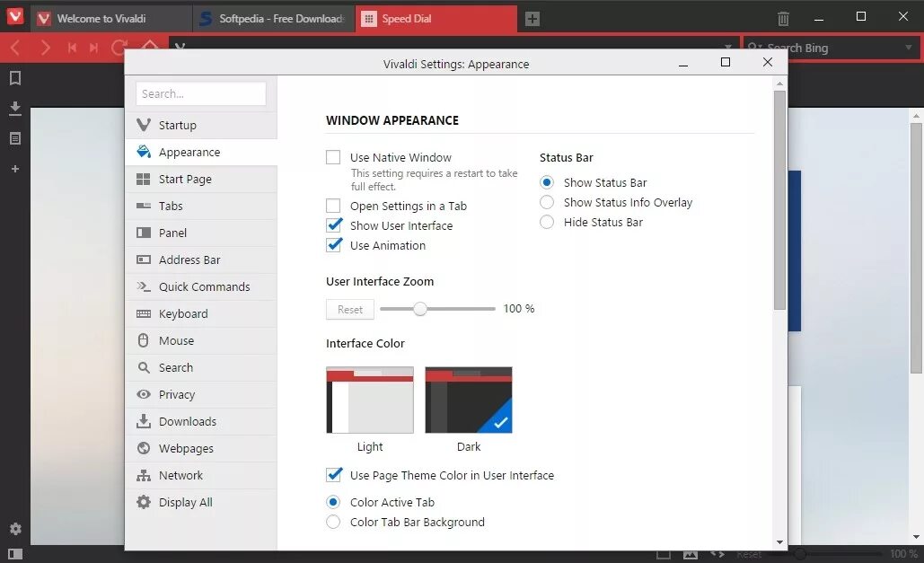The width and height of the screenshot is (924, 563).
Task: Open Start Page settings section
Action: [x=201, y=180]
